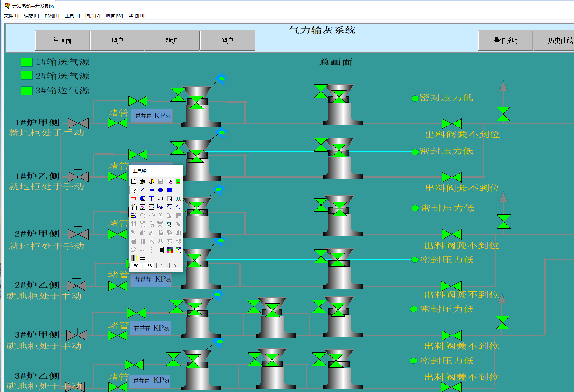Screen dimensions: 574x392
Task: Select the pointer selection tool in toolbox
Action: pyautogui.click(x=134, y=190)
